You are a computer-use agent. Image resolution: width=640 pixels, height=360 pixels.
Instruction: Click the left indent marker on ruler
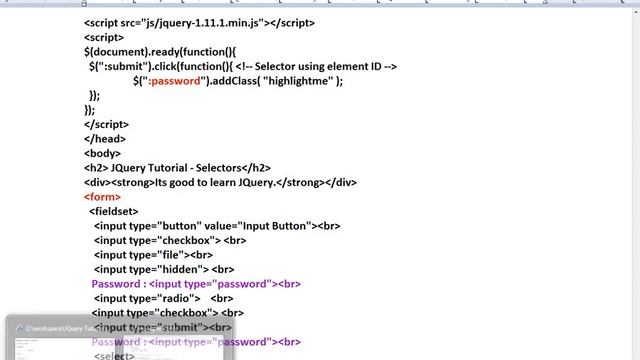point(84,3)
